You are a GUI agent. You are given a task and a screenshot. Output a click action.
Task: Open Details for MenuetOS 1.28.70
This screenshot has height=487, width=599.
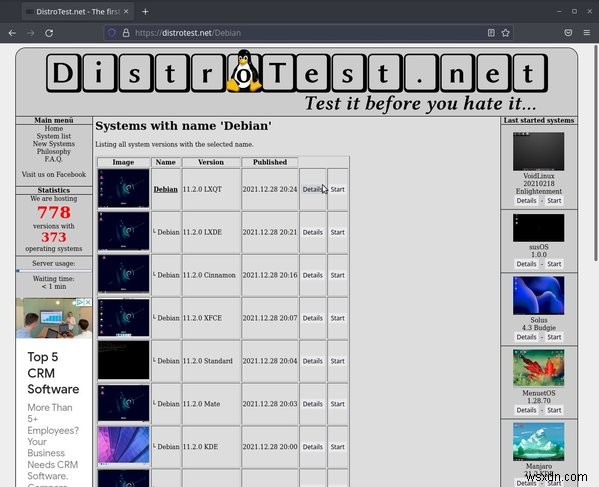526,410
